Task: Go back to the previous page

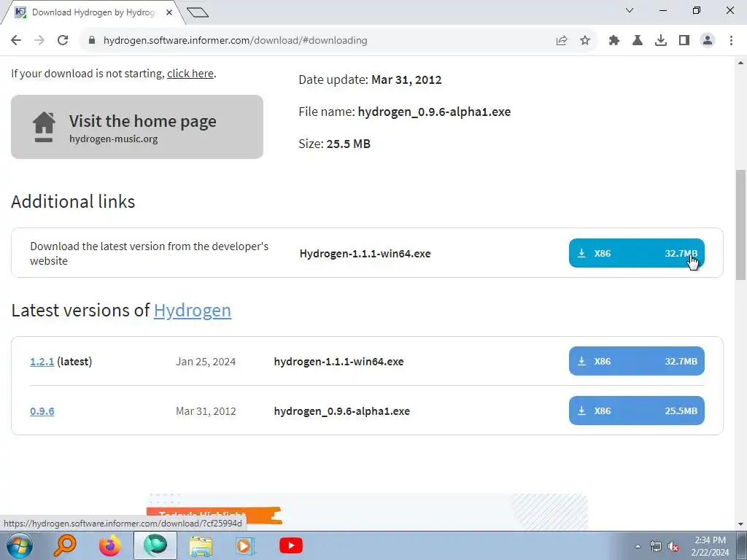Action: (16, 41)
